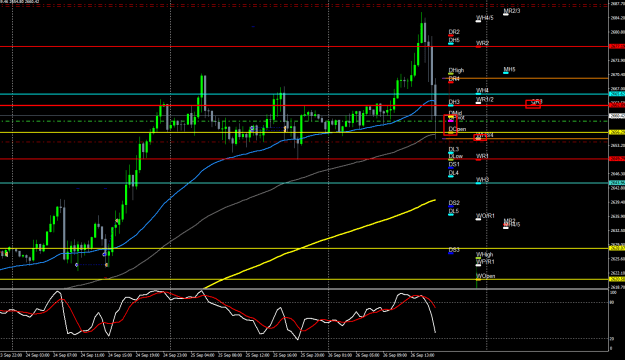This screenshot has width=625, height=360.
Task: Click the 26 Sep 13:00 time label
Action: pos(423,355)
